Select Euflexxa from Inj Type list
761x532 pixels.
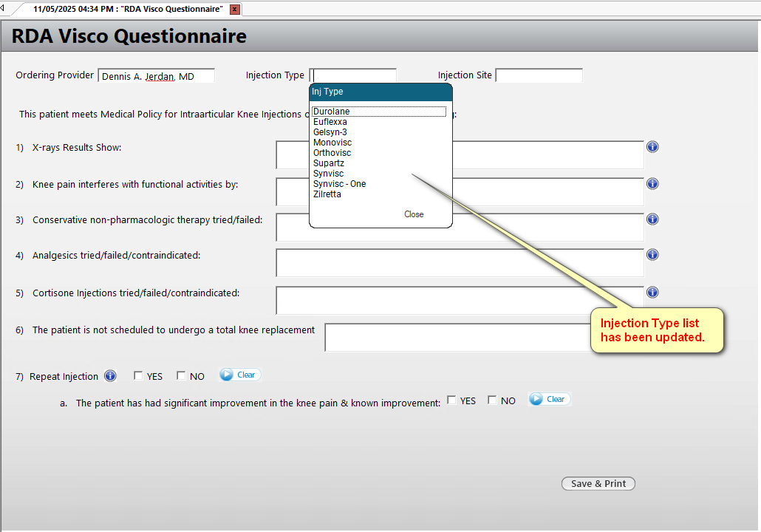click(x=330, y=122)
